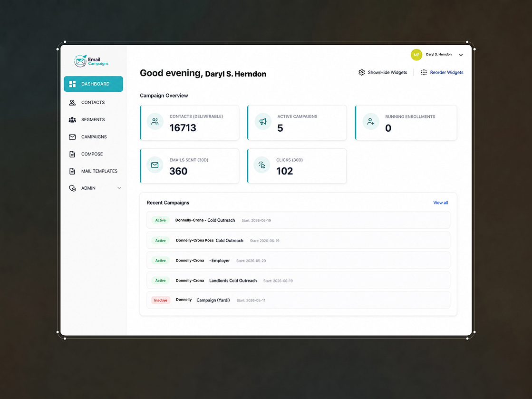
Task: Click the Email Campaigns logo
Action: coord(91,61)
